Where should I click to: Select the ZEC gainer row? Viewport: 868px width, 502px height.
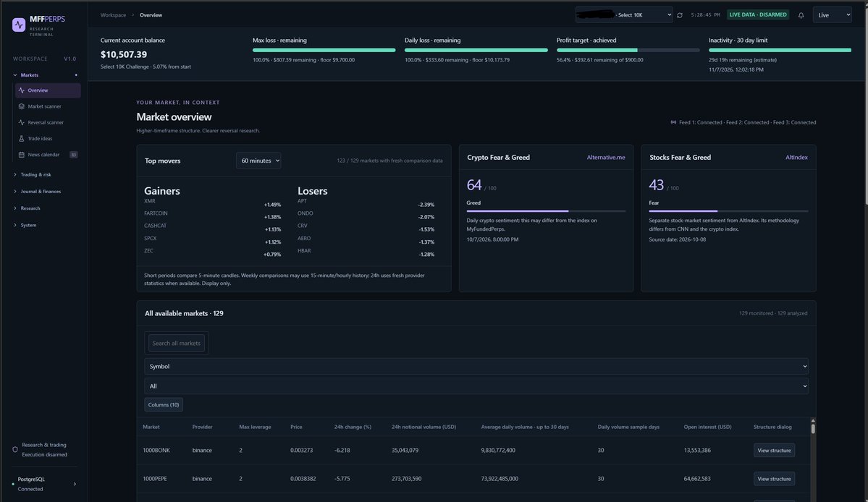[213, 252]
